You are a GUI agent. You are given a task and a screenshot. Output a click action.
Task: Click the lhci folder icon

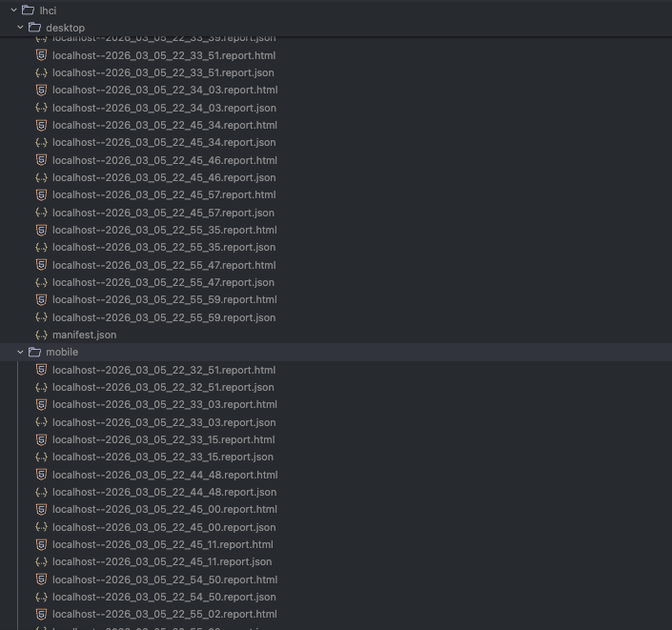click(x=28, y=10)
